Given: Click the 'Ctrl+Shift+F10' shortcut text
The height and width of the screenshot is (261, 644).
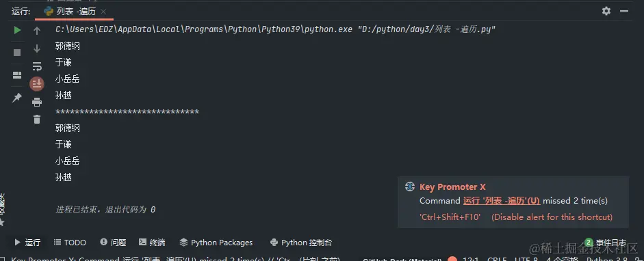Looking at the screenshot, I should (450, 217).
